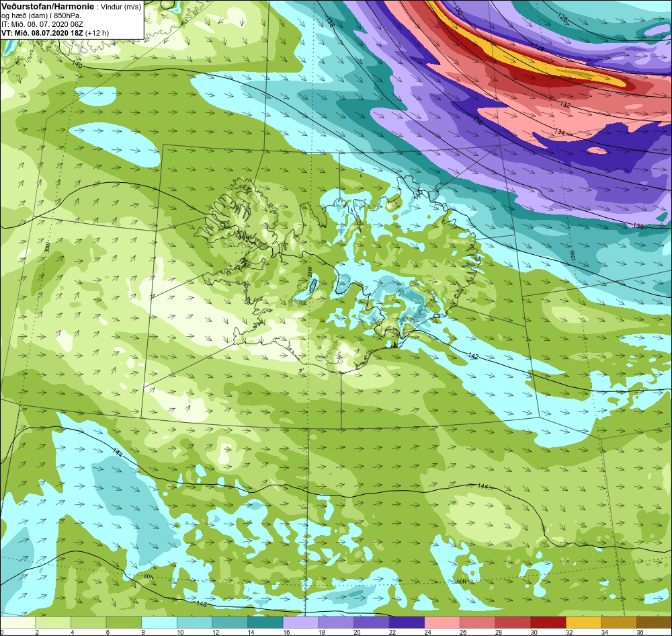
Task: Select the 2–4 m/s legend color box
Action: pyautogui.click(x=53, y=623)
